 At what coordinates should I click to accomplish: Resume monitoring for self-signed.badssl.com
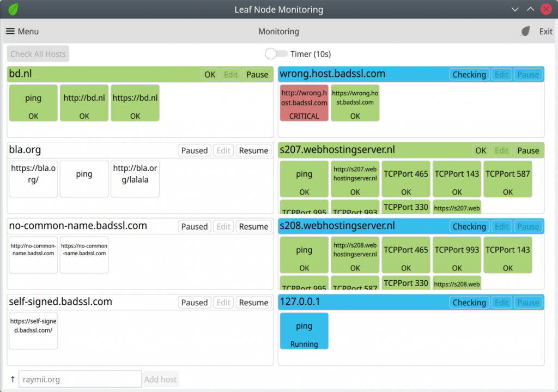[x=253, y=302]
